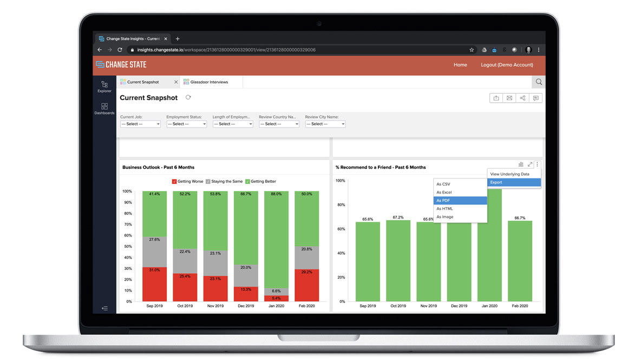Click Logout (Demo Account)
This screenshot has height=364, width=634.
click(507, 65)
